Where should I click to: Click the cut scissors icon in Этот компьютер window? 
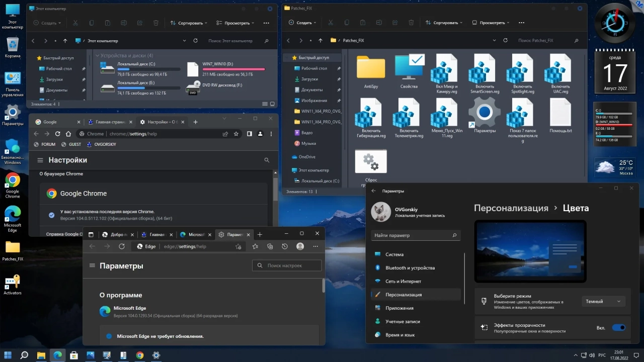(75, 23)
